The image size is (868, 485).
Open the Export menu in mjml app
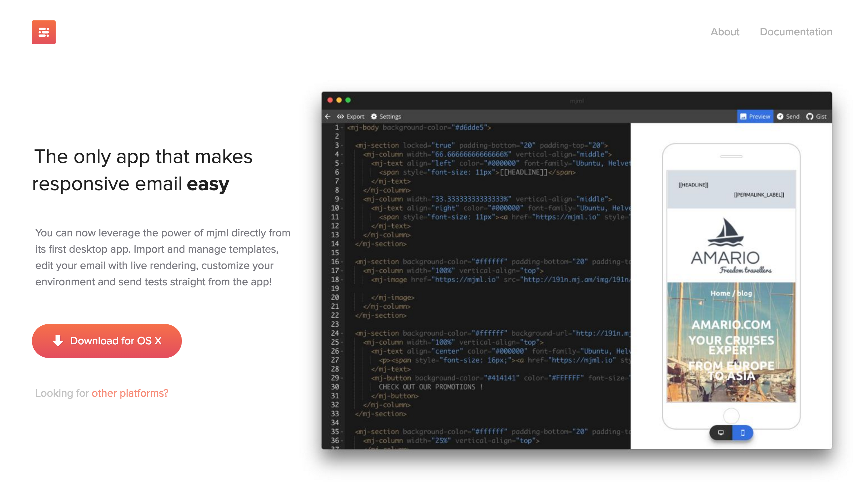click(355, 116)
